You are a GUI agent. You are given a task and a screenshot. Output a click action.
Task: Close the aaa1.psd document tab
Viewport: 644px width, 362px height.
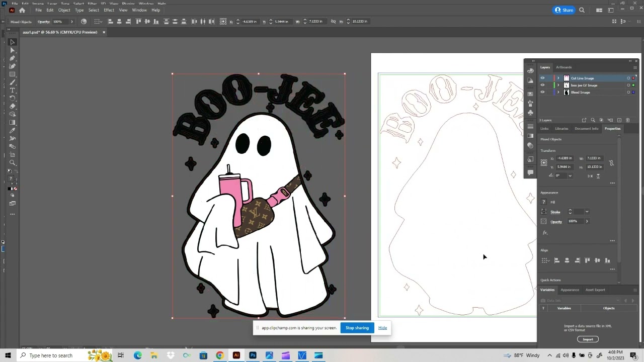click(x=104, y=32)
